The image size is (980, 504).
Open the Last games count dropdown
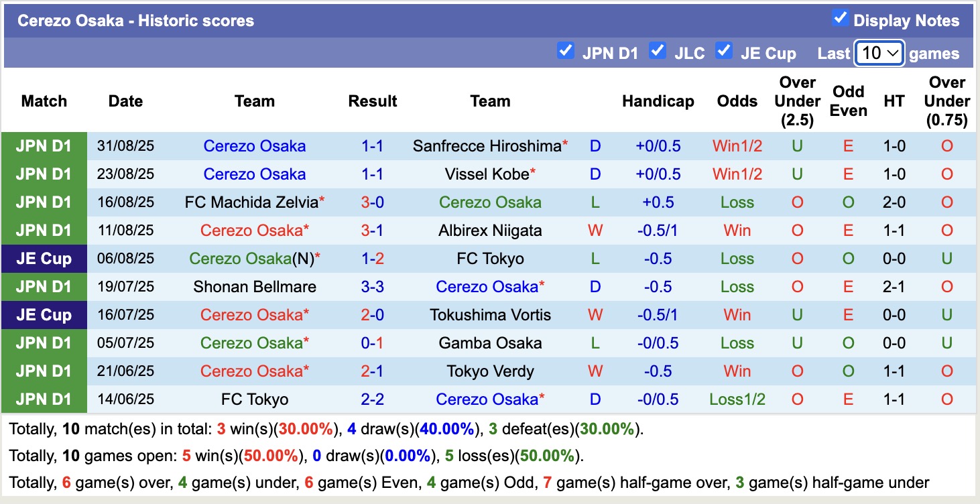[x=879, y=52]
